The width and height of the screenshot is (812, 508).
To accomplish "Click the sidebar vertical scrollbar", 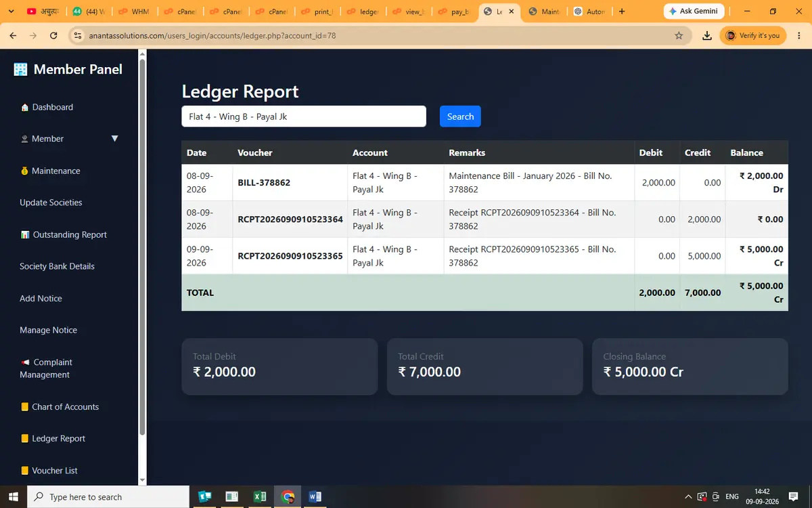I will coord(142,247).
